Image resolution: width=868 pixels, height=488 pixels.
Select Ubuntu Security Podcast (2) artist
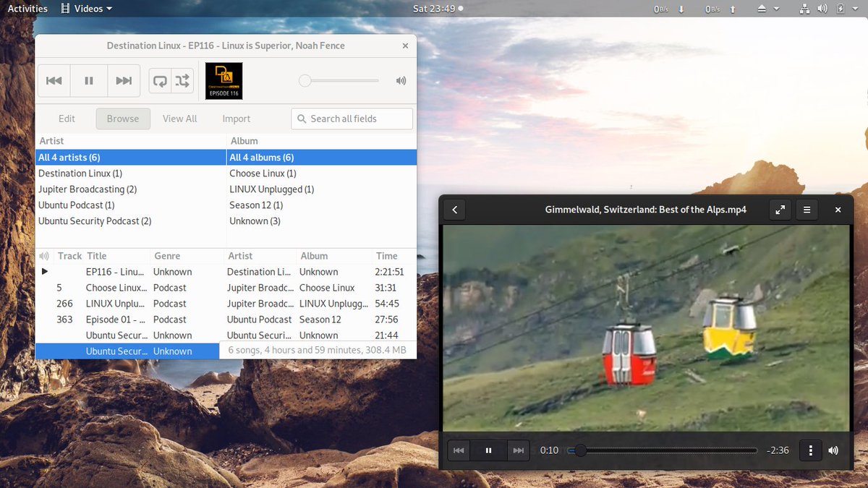coord(131,221)
